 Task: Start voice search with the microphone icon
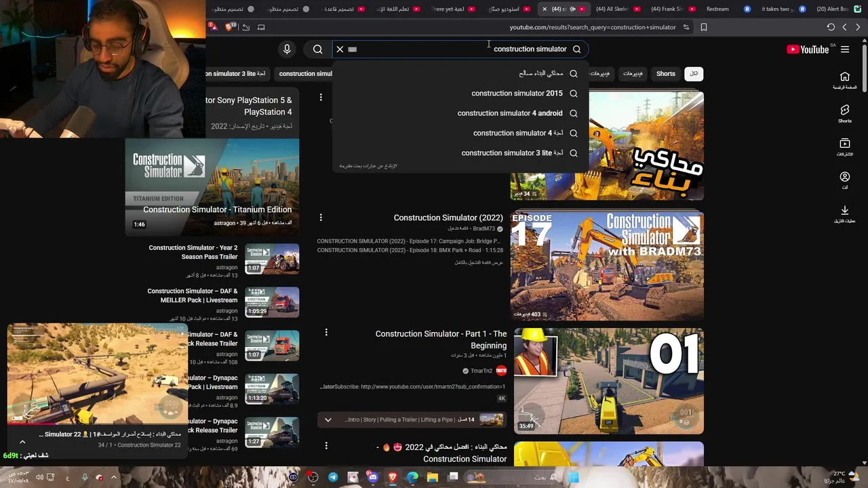point(287,49)
